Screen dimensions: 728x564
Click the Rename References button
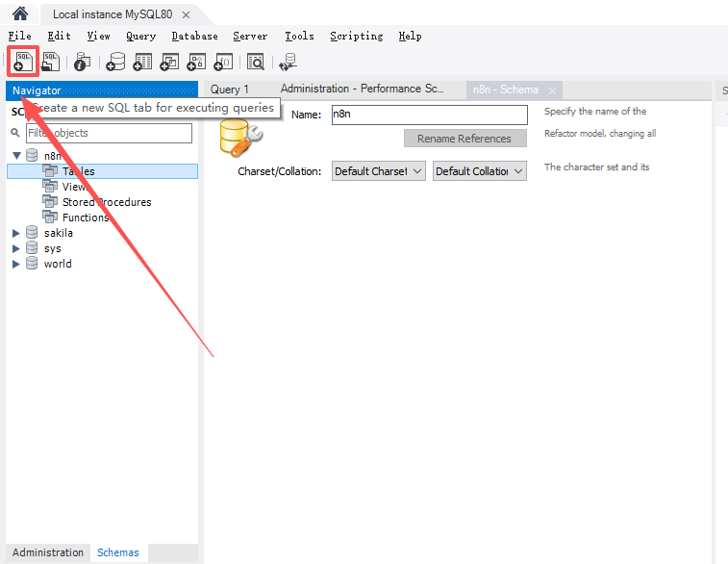tap(464, 139)
